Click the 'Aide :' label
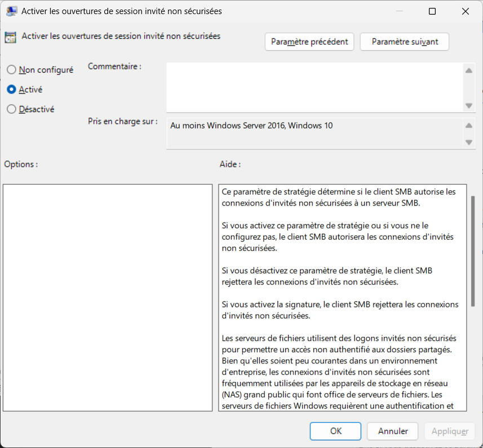This screenshot has height=448, width=483. pos(230,164)
